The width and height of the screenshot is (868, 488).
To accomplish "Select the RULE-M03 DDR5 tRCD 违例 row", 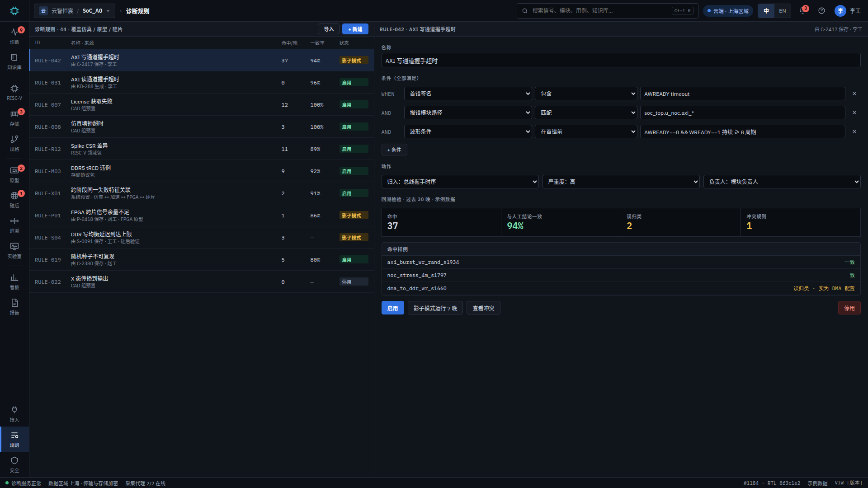I will tap(202, 171).
